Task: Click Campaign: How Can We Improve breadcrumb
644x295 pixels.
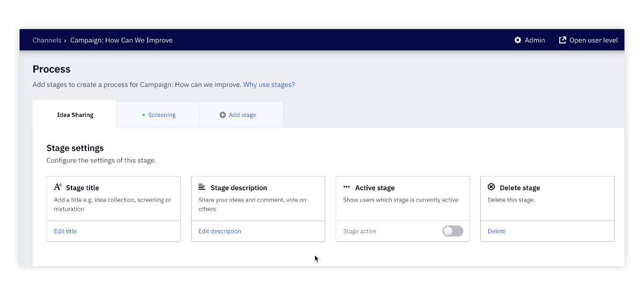Action: [121, 40]
